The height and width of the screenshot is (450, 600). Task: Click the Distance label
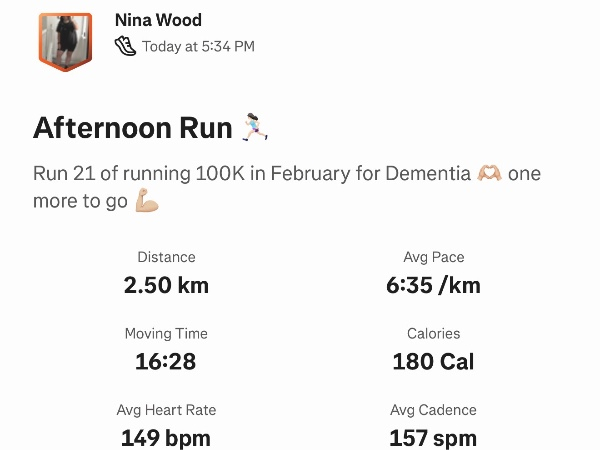(x=166, y=257)
